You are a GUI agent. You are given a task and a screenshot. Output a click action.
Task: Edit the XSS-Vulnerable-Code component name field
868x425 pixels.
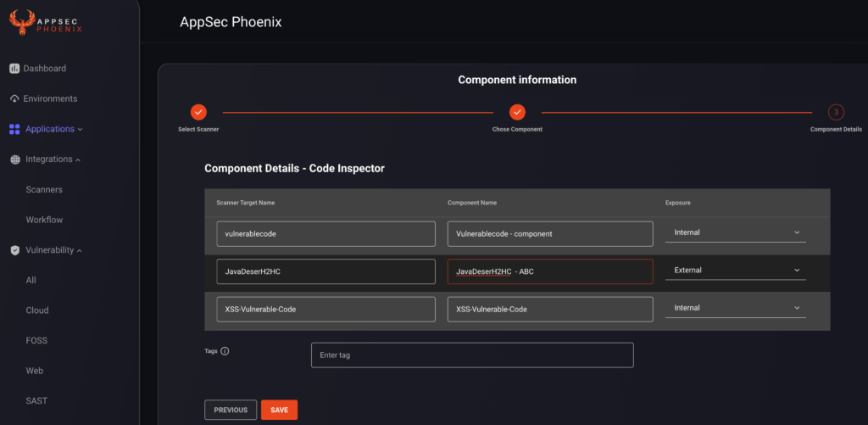click(550, 309)
